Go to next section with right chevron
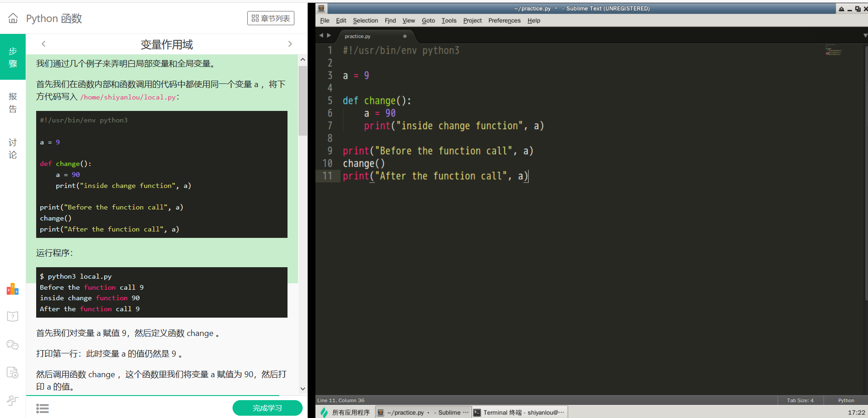 click(290, 44)
